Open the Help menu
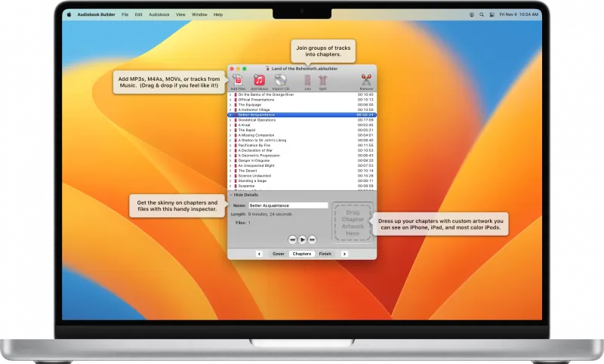The image size is (604, 364). point(218,14)
